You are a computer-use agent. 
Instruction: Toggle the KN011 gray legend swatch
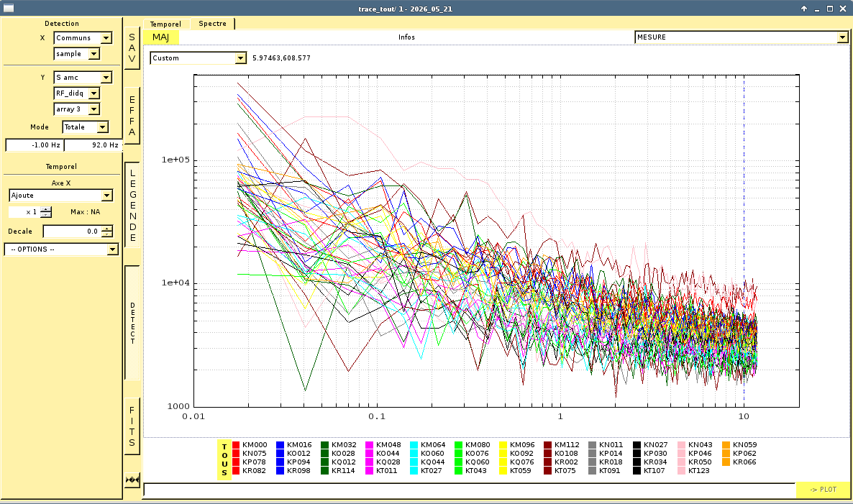[x=593, y=445]
